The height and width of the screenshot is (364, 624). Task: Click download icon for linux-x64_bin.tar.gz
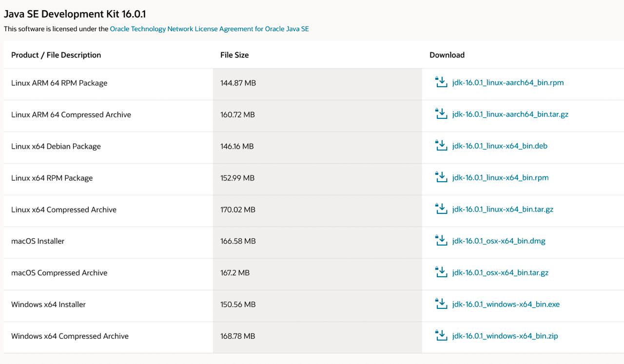click(x=441, y=209)
